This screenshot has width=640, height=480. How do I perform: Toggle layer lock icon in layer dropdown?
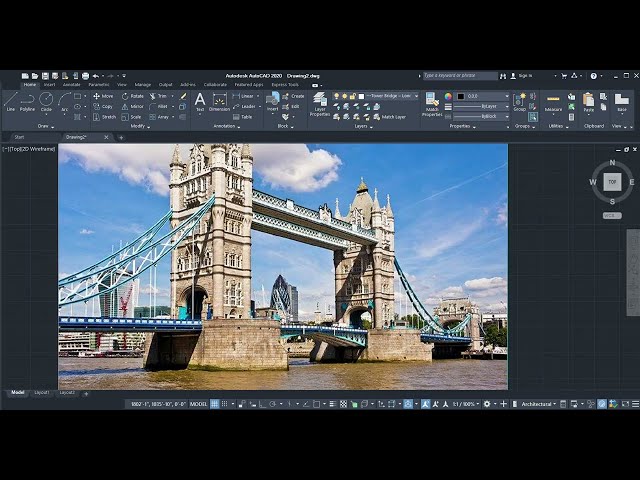353,96
